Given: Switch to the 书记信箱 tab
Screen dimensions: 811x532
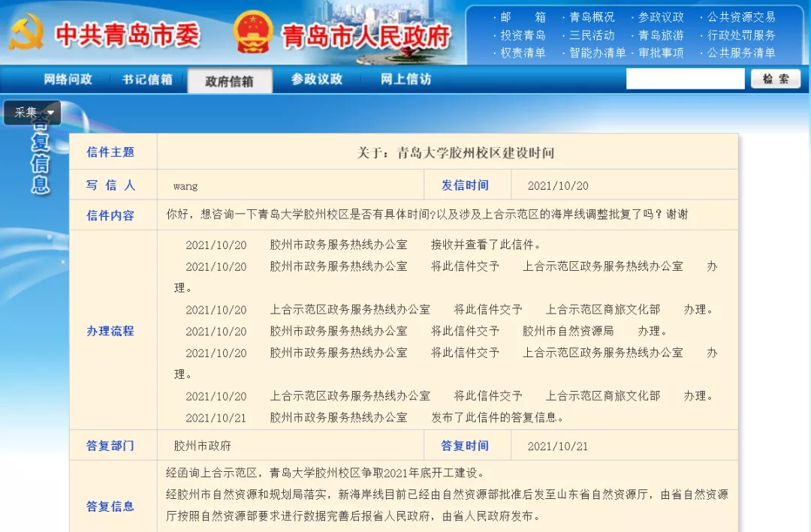Looking at the screenshot, I should [147, 79].
